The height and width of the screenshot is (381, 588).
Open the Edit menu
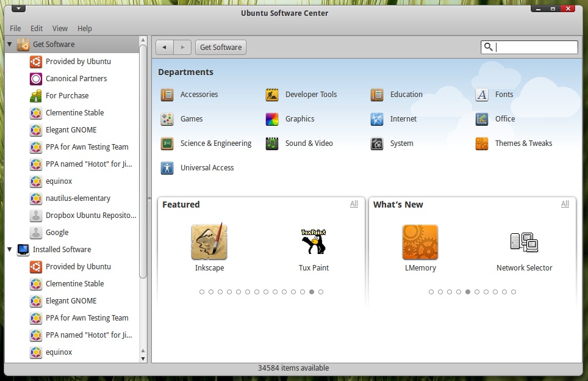[37, 28]
